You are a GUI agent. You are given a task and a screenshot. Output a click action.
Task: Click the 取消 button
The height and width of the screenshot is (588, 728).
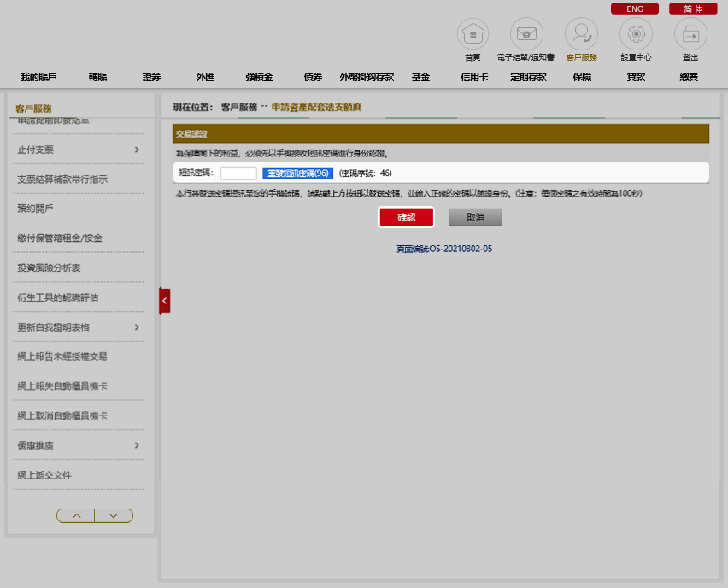coord(475,217)
